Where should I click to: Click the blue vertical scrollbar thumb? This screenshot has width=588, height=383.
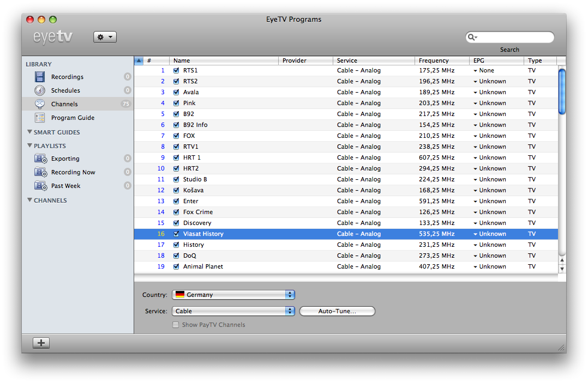click(x=562, y=91)
